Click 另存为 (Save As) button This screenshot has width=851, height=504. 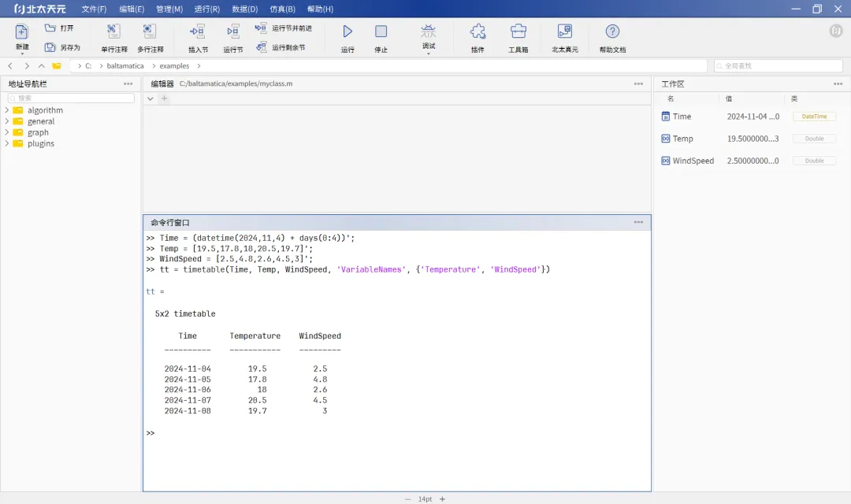coord(62,47)
